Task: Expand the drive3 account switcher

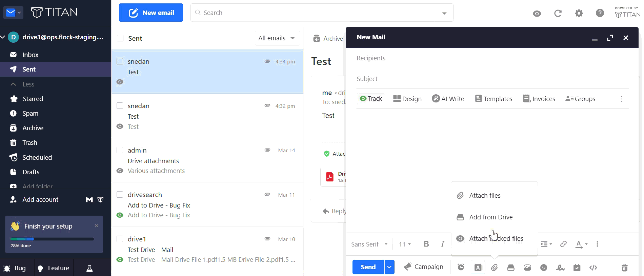Action: tap(3, 37)
